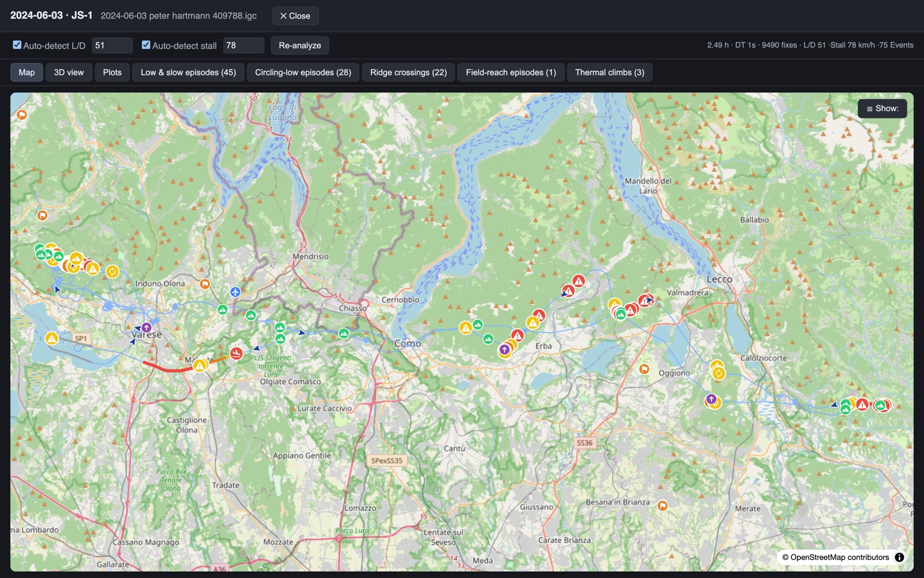Click the flight summary stats text
Viewport: 924px width, 578px height.
point(810,45)
